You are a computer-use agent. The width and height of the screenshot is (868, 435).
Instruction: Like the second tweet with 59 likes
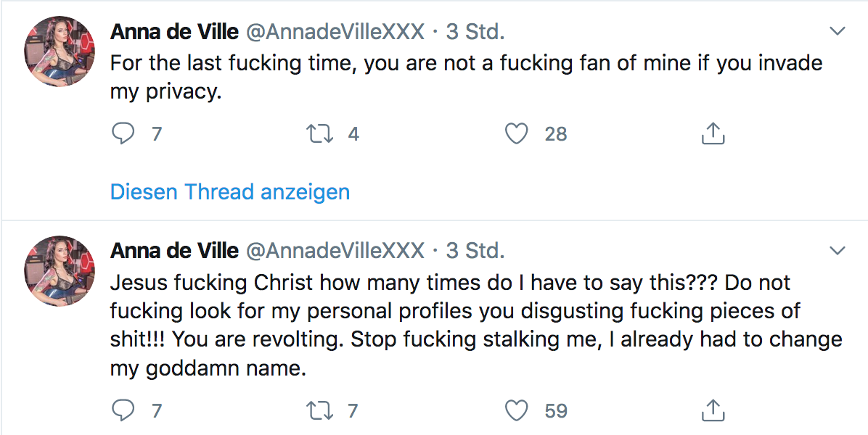pyautogui.click(x=516, y=411)
